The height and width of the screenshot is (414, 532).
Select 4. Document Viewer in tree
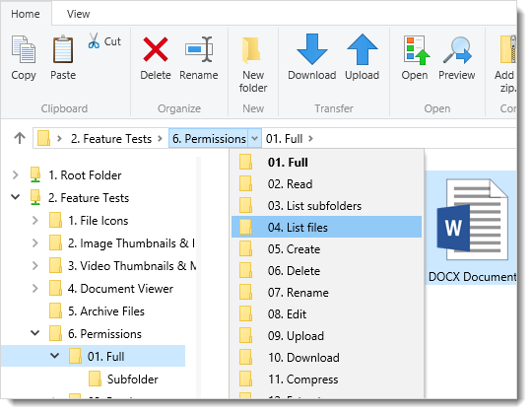(120, 289)
